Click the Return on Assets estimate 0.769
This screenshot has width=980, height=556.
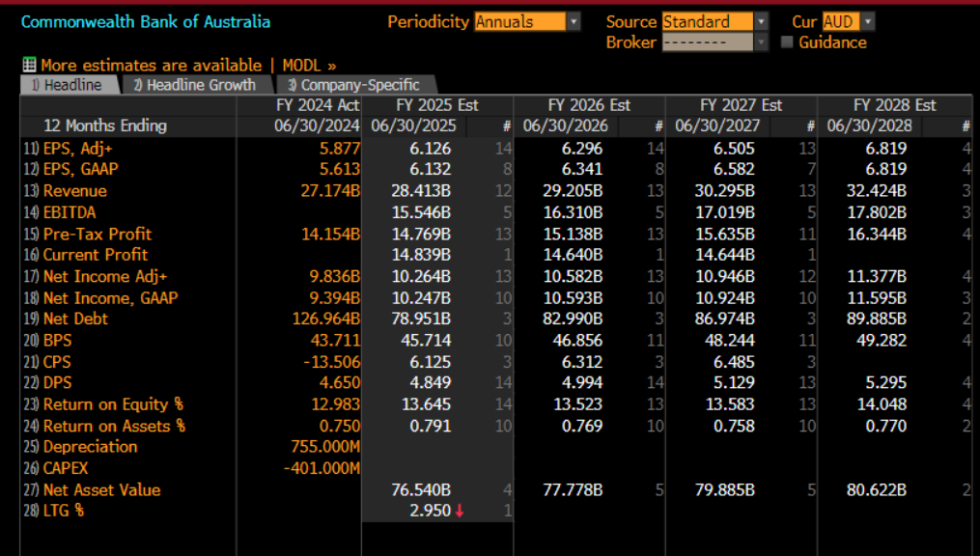click(x=582, y=426)
